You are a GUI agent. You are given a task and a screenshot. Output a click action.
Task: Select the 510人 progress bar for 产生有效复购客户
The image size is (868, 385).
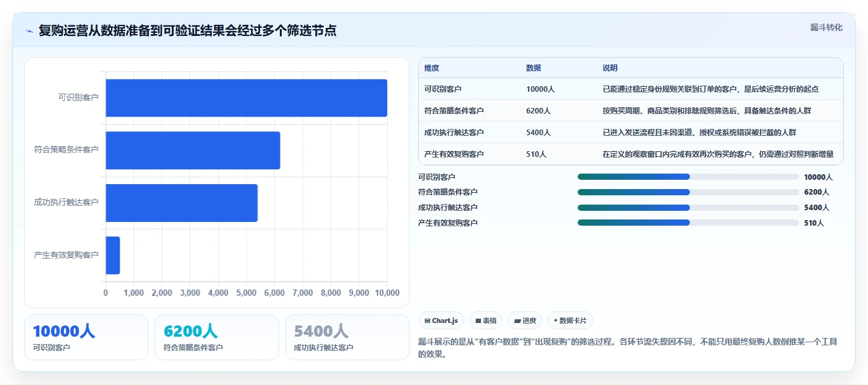pos(688,223)
